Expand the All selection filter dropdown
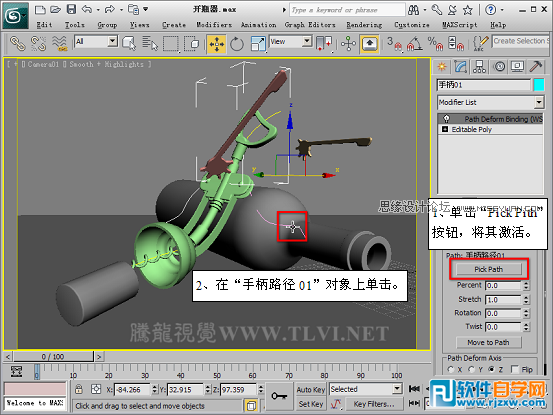Viewport: 553px width, 415px height. (113, 42)
